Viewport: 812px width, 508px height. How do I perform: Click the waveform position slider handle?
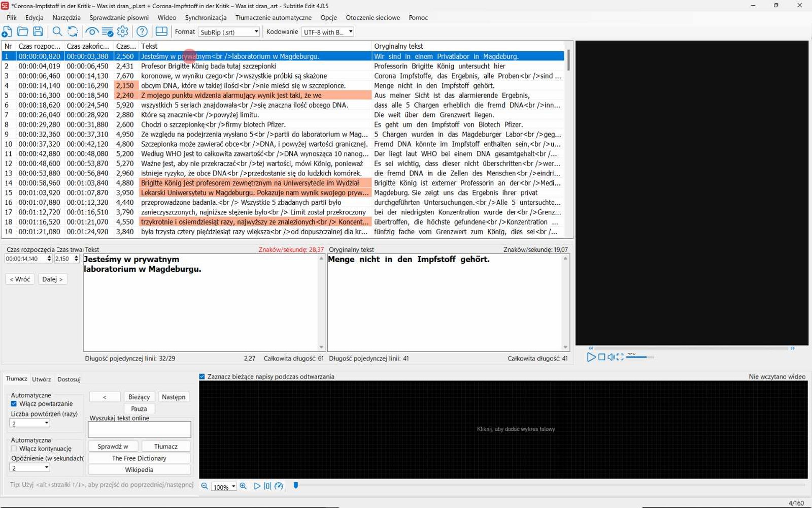[296, 486]
